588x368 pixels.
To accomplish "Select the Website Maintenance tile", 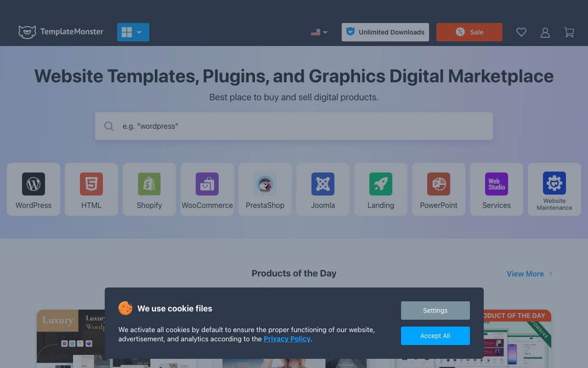I will coord(554,189).
